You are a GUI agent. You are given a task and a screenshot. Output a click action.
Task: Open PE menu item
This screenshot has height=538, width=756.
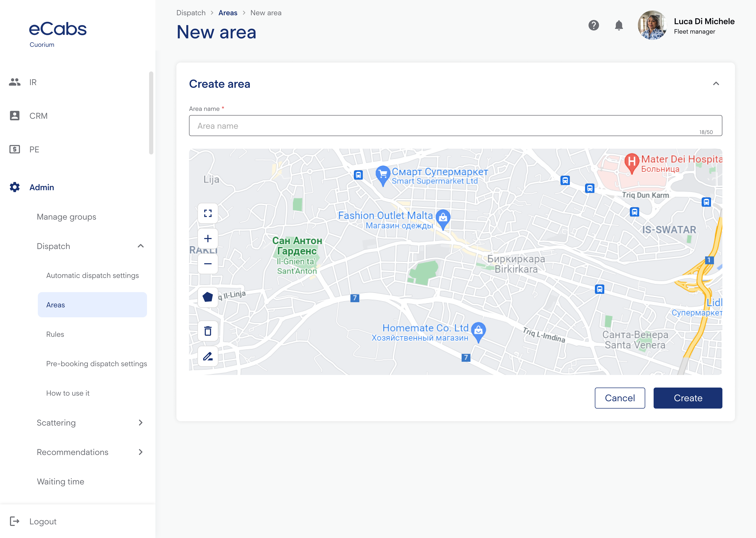[34, 149]
